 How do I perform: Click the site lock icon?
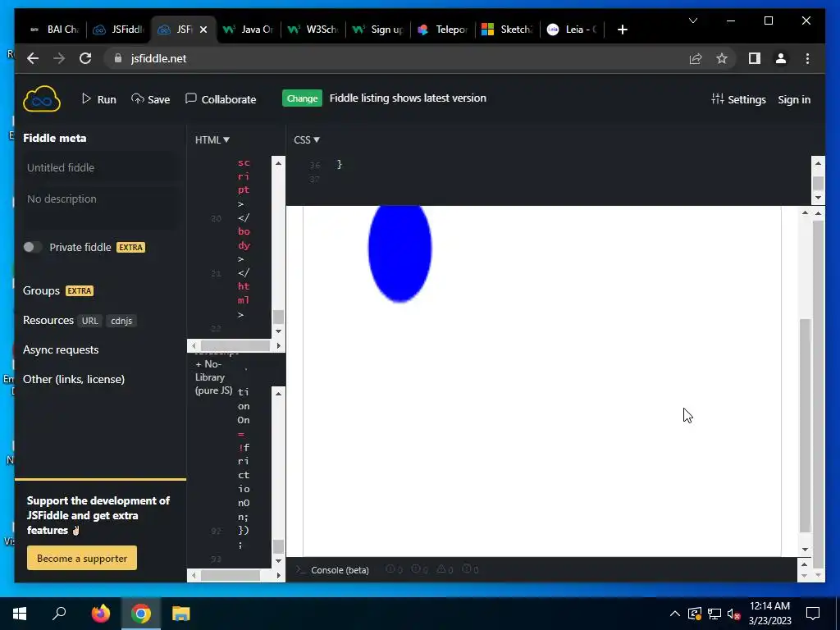pyautogui.click(x=118, y=58)
